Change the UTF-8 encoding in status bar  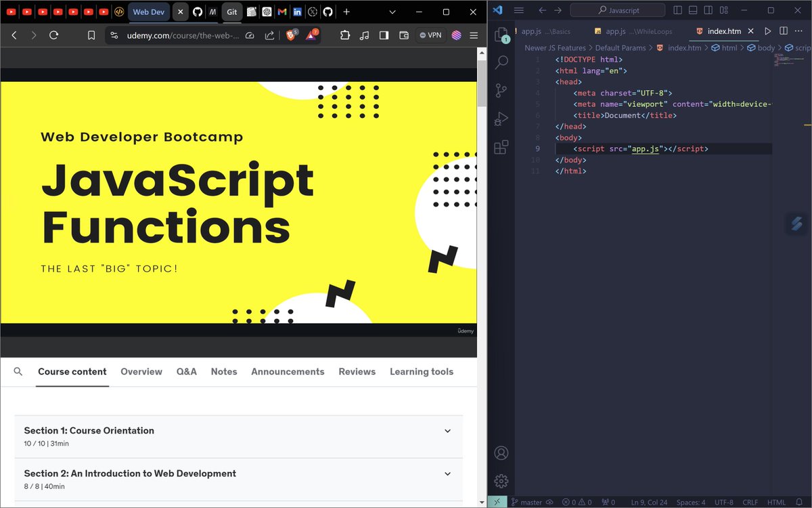[x=723, y=502]
